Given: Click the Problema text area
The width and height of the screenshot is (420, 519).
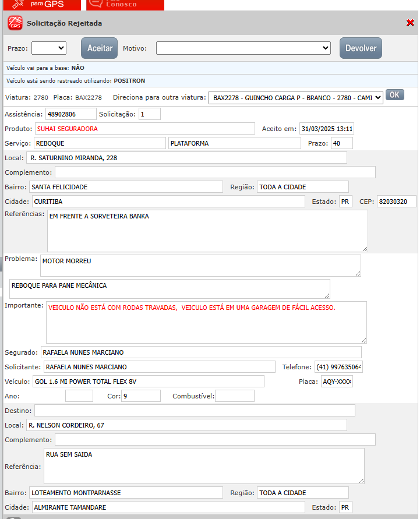Looking at the screenshot, I should point(200,266).
